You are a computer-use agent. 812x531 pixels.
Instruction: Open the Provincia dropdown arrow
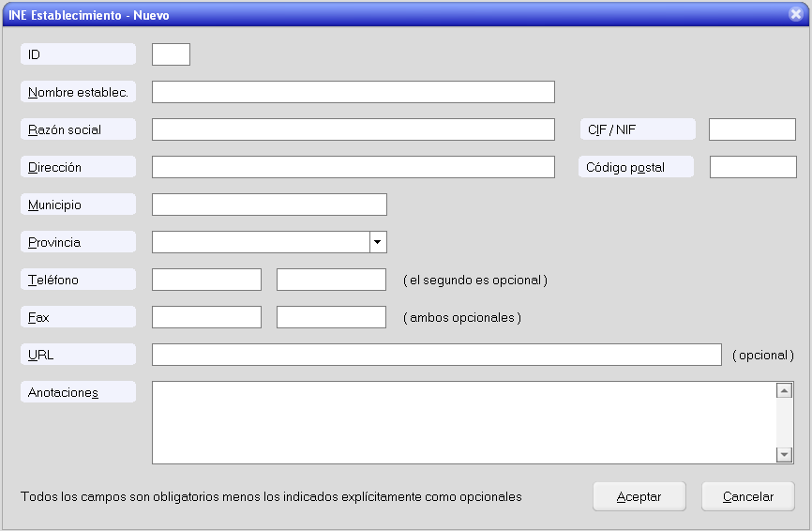377,242
